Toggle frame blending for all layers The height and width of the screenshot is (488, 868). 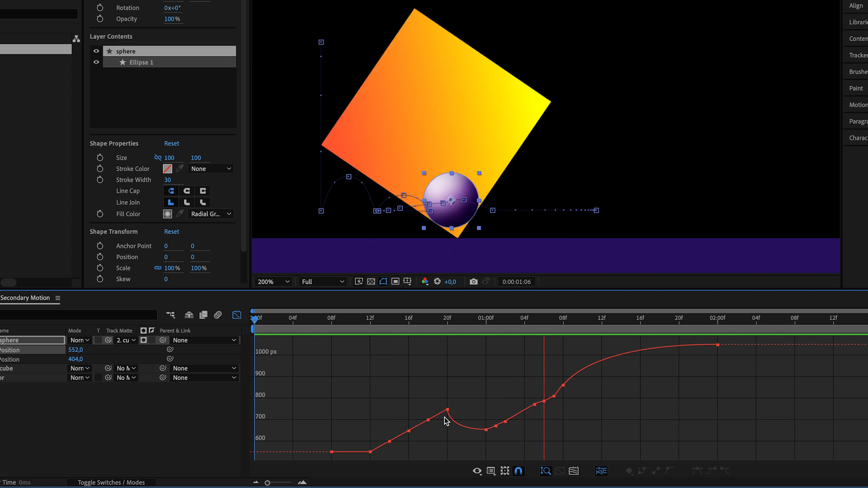tap(203, 315)
